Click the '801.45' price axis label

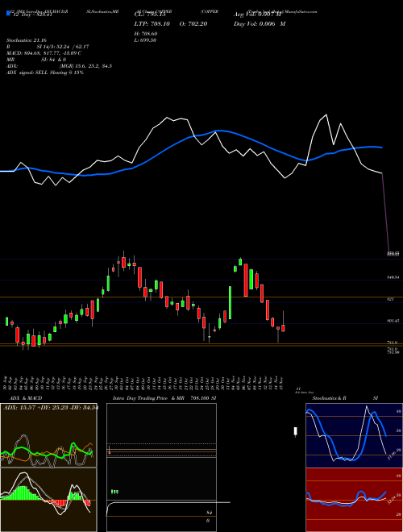(x=393, y=321)
